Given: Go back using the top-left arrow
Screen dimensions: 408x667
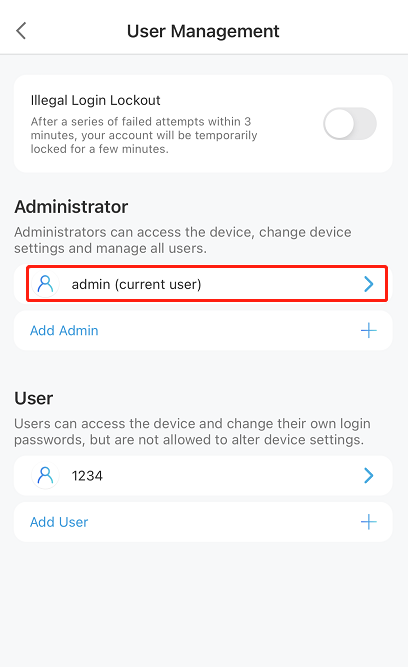Looking at the screenshot, I should tap(21, 31).
